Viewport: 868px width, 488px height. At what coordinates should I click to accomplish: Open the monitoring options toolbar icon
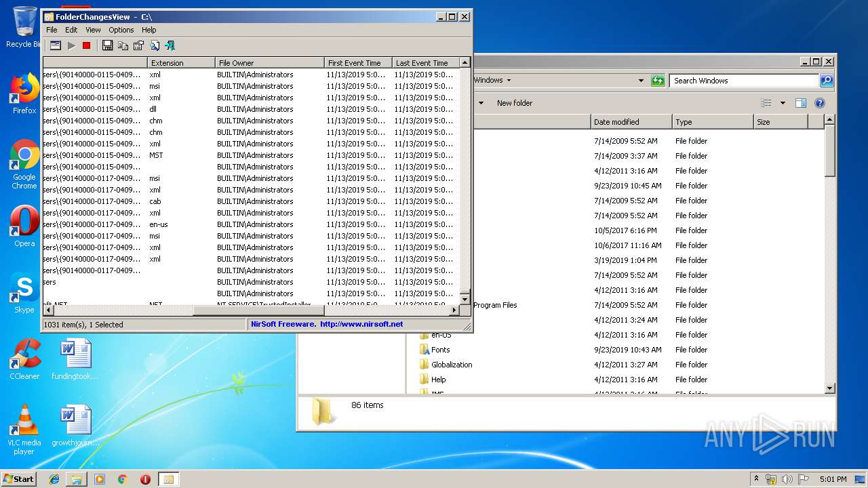[56, 45]
